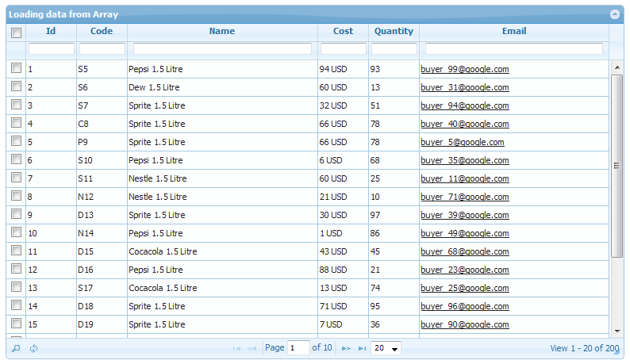
Task: Go to the first page icon
Action: [236, 348]
